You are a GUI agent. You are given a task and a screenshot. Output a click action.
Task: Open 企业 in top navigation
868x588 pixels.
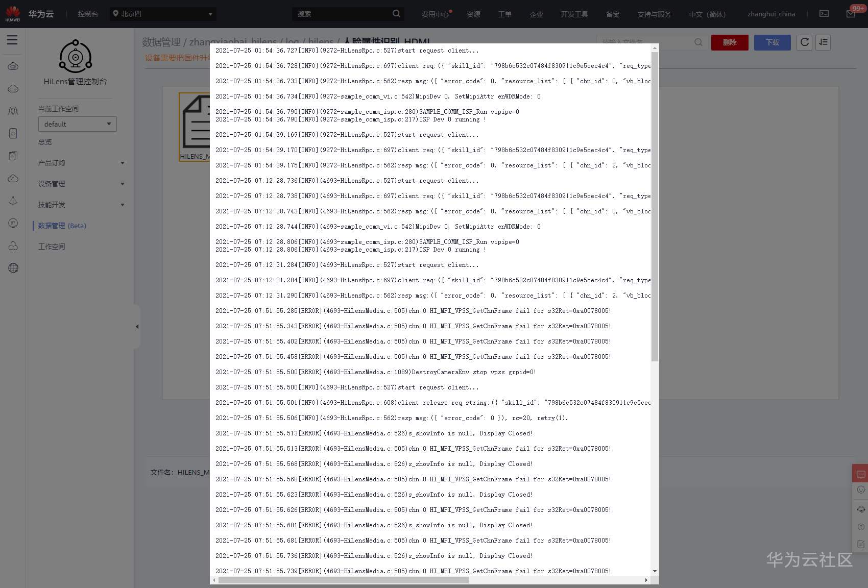pyautogui.click(x=536, y=14)
